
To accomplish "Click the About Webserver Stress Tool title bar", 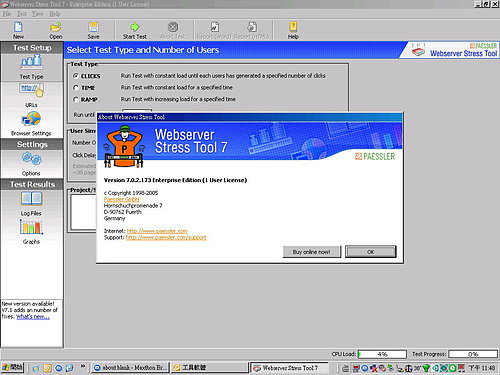I will [x=250, y=117].
